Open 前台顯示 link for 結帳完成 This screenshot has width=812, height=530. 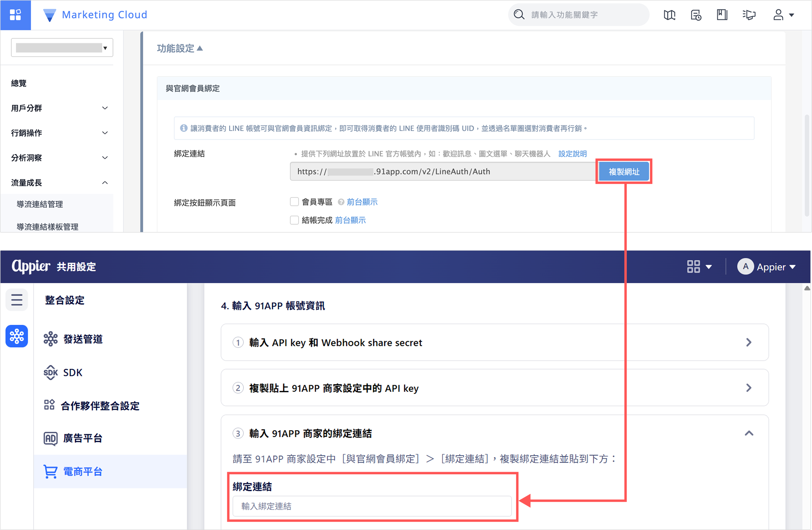coord(350,220)
